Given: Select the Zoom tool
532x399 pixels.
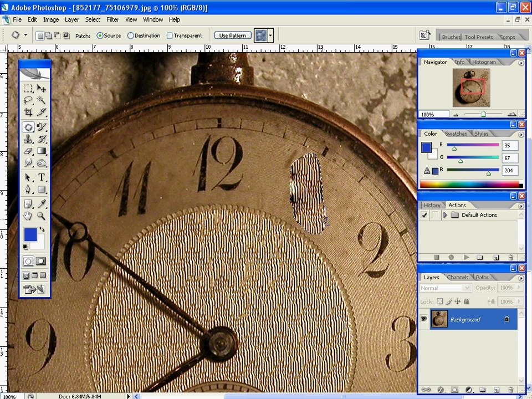Looking at the screenshot, I should tap(42, 216).
